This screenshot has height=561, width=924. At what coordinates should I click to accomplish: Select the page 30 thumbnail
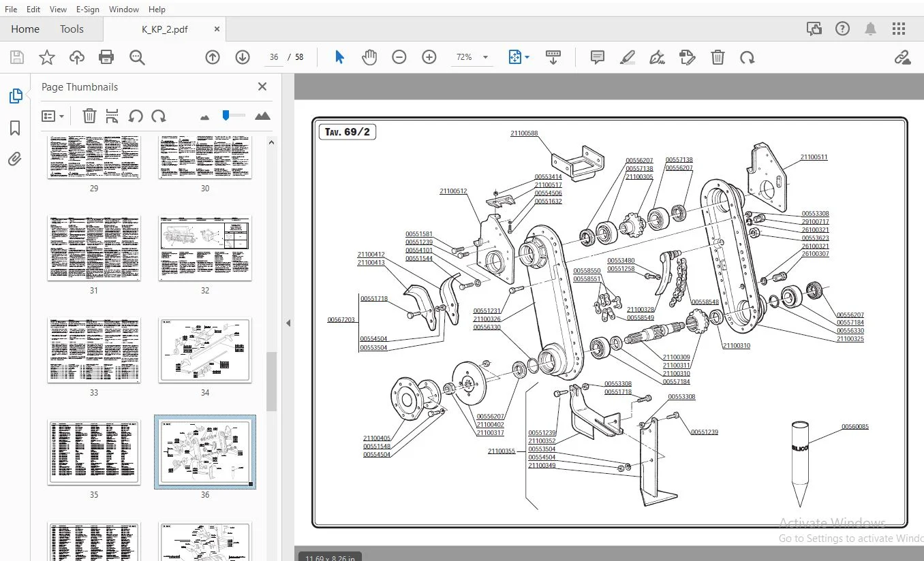(205, 157)
